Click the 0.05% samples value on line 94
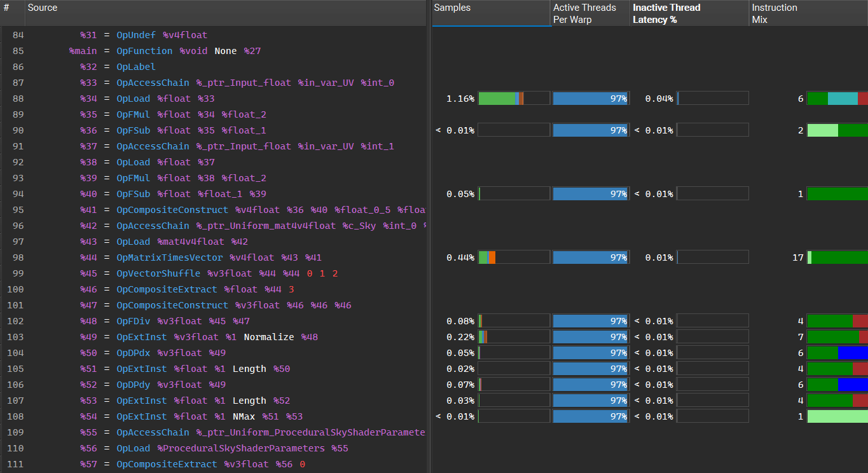The image size is (868, 473). tap(460, 194)
